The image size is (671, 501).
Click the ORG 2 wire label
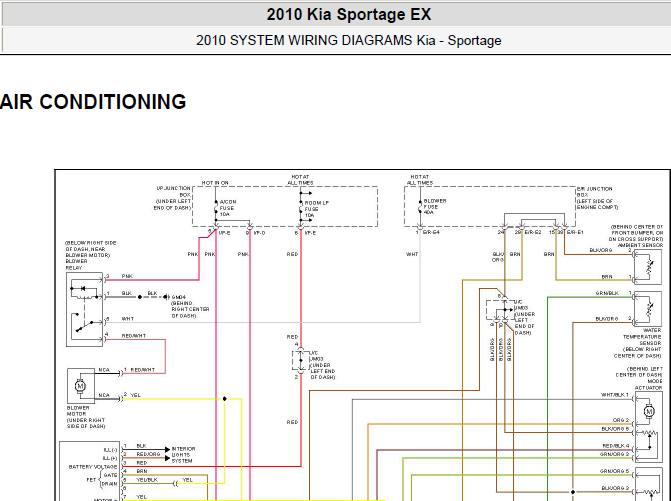pos(621,420)
